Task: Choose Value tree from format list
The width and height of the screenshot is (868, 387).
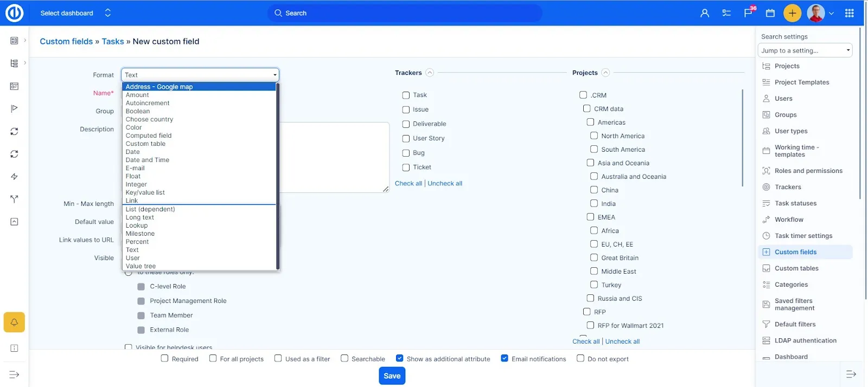Action: coord(199,266)
